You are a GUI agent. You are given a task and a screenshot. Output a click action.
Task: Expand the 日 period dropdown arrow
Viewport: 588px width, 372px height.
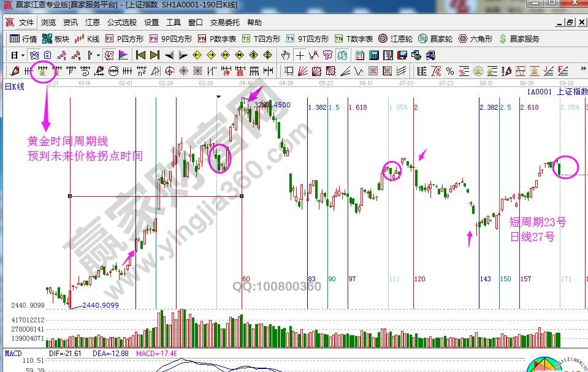pyautogui.click(x=23, y=55)
